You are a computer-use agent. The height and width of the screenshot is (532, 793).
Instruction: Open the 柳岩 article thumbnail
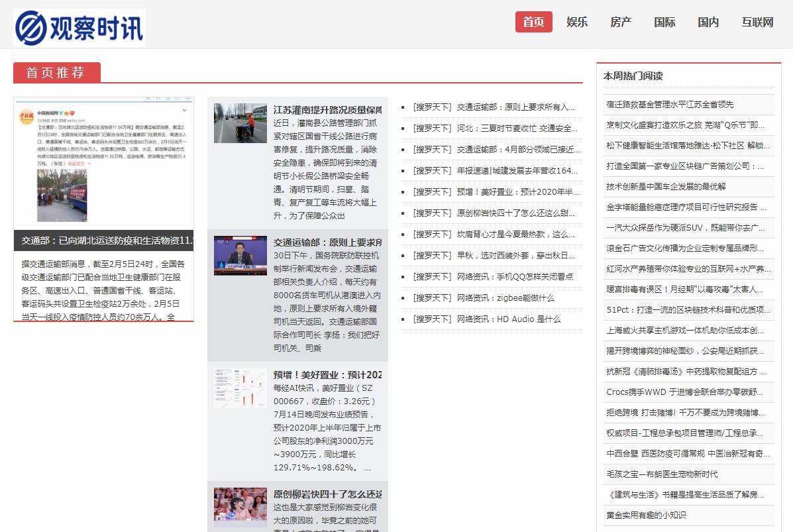[240, 507]
